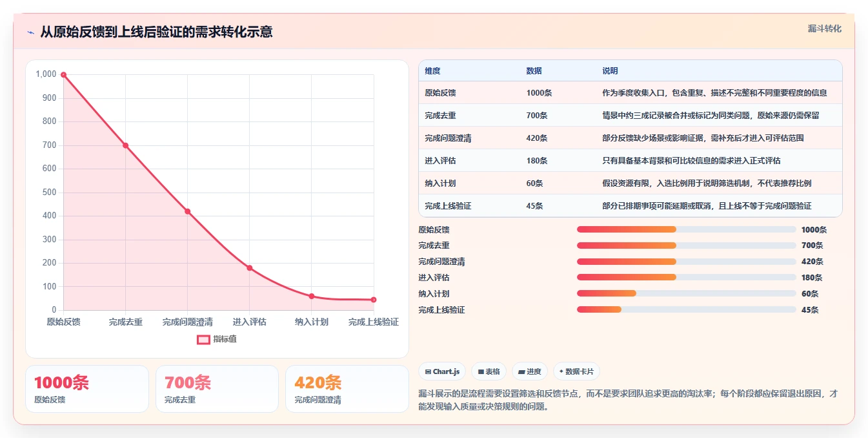Click the description starting 假设资源有限
The image size is (868, 438).
[707, 183]
